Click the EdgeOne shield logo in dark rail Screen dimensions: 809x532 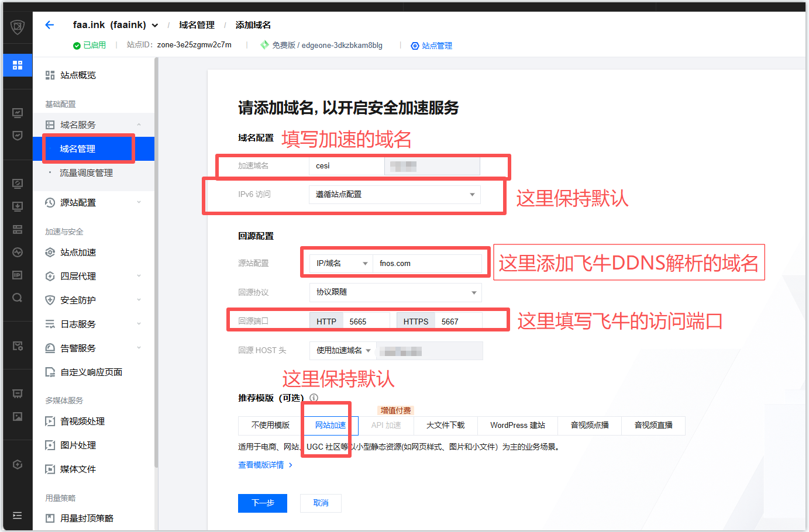(x=18, y=27)
